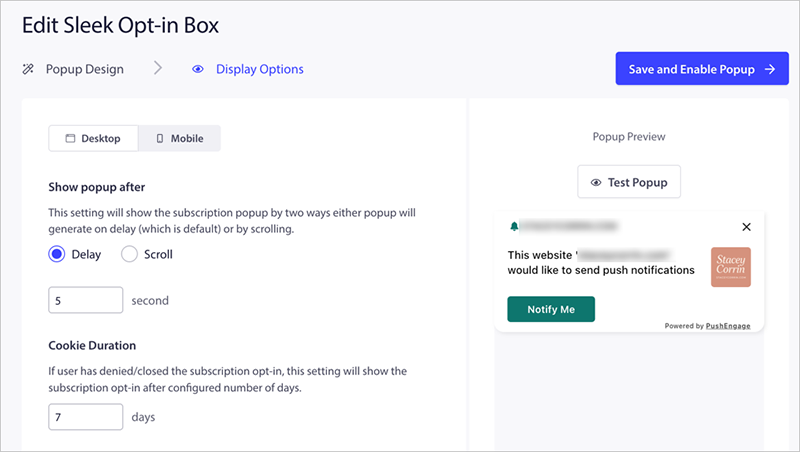The image size is (800, 452).
Task: Click the Notify Me button in preview
Action: click(551, 309)
